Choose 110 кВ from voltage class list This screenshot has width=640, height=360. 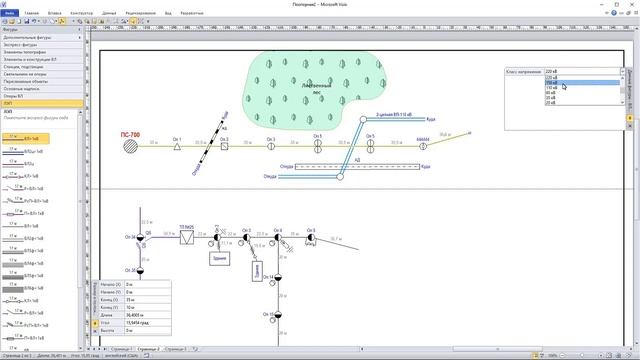click(x=582, y=88)
